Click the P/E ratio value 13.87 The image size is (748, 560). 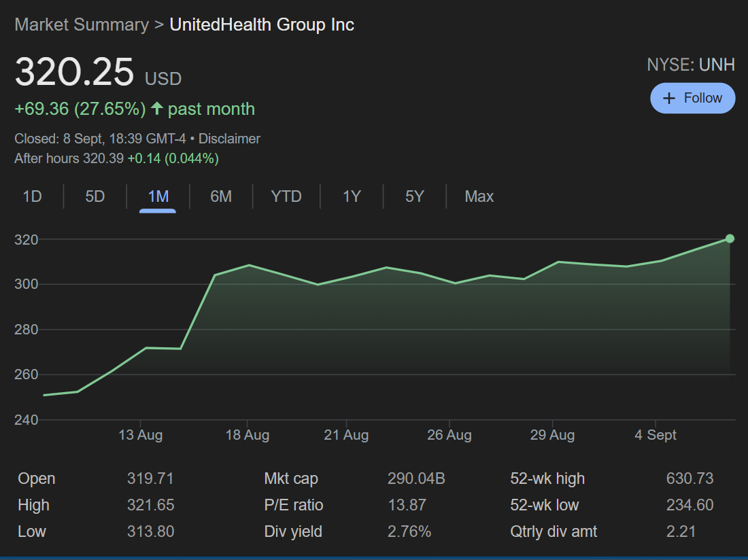click(x=407, y=505)
